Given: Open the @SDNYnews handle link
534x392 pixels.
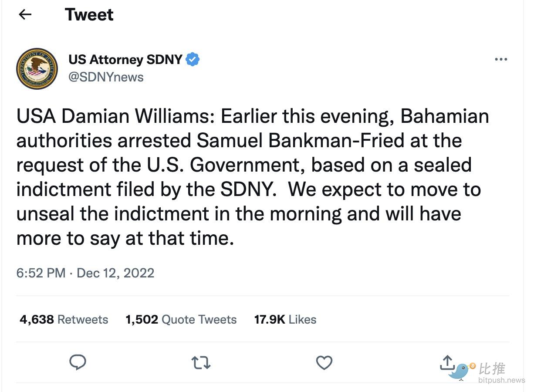Looking at the screenshot, I should [106, 77].
